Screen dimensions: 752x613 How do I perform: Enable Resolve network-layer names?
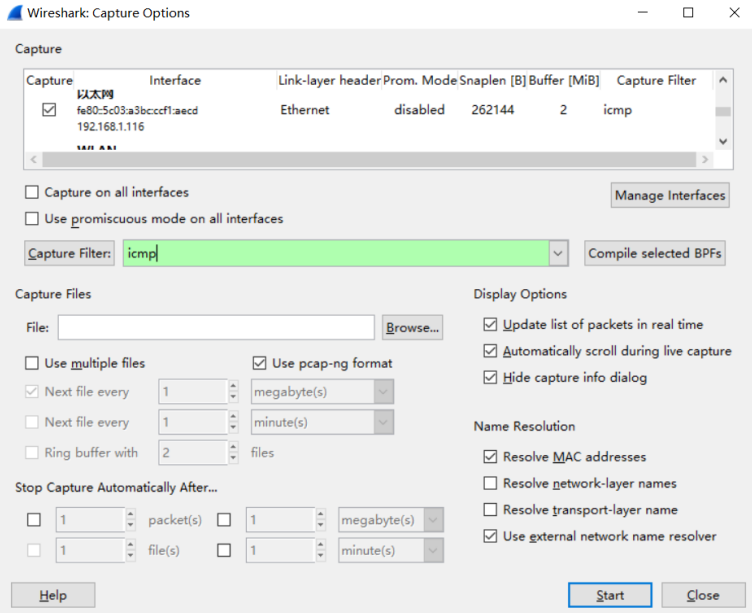490,483
